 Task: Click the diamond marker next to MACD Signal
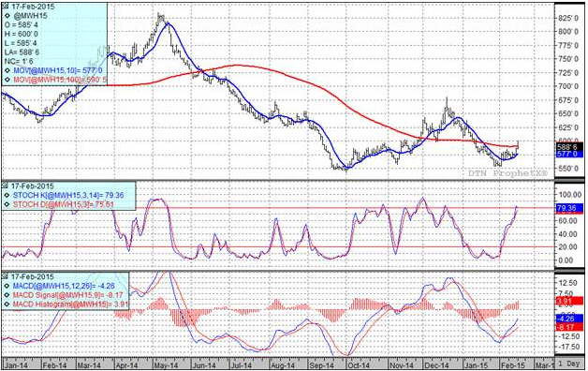[7, 295]
